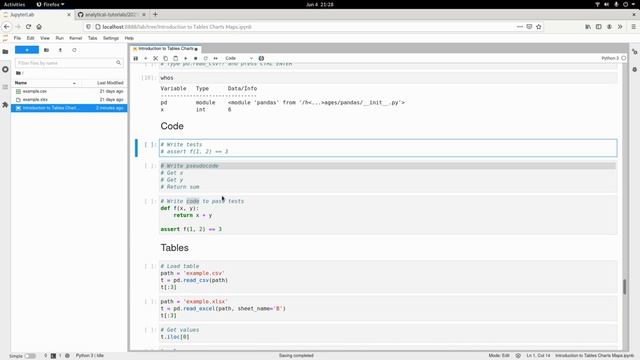Click the read_excel code cell

click(388, 308)
